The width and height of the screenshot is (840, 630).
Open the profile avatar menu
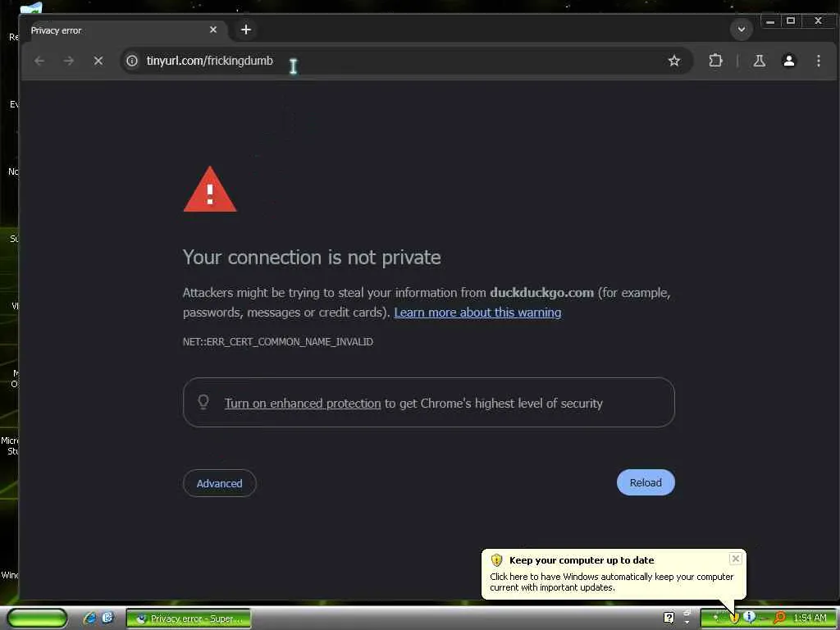coord(789,61)
